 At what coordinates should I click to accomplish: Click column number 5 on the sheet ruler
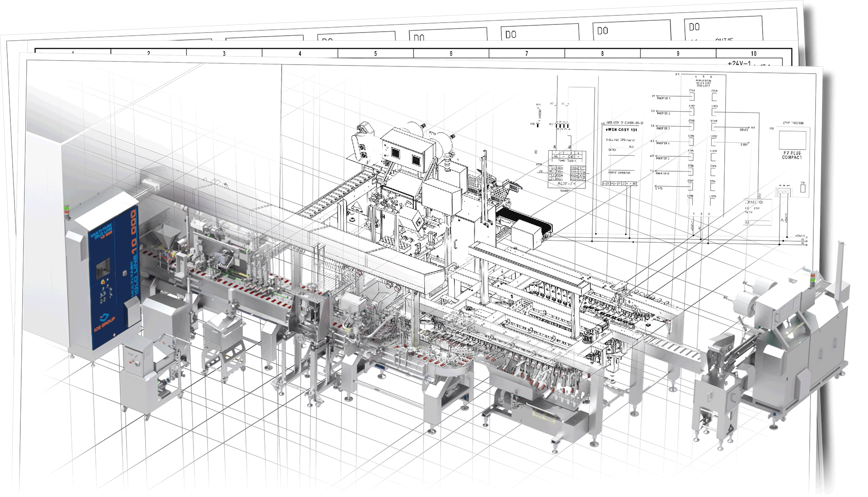(375, 54)
